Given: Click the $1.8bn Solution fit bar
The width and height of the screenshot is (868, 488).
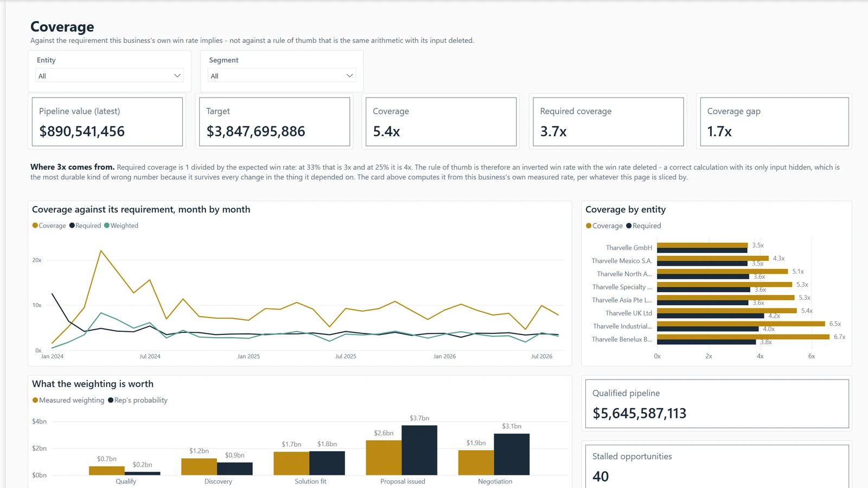Looking at the screenshot, I should (x=327, y=463).
